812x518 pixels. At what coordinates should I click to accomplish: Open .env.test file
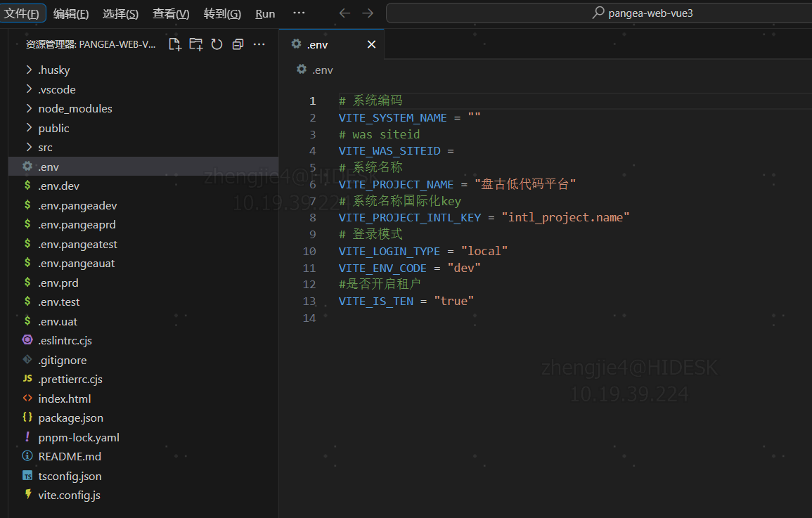(x=143, y=302)
